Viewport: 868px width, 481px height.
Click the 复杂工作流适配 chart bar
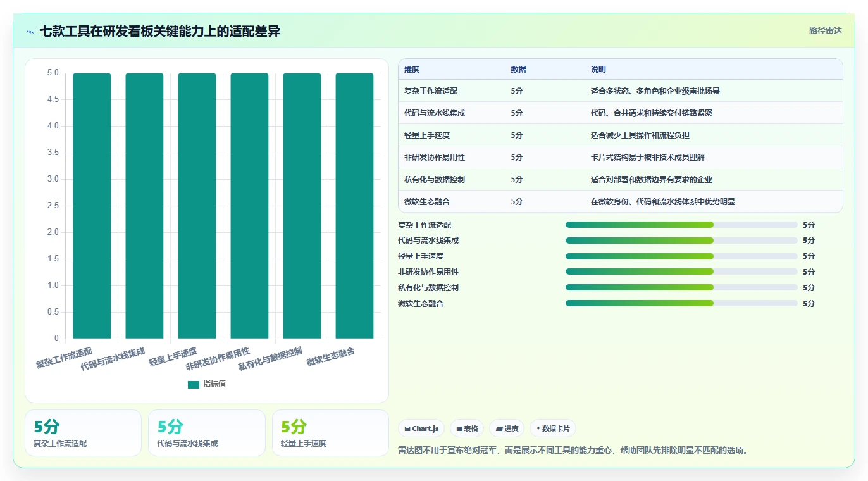[92, 206]
